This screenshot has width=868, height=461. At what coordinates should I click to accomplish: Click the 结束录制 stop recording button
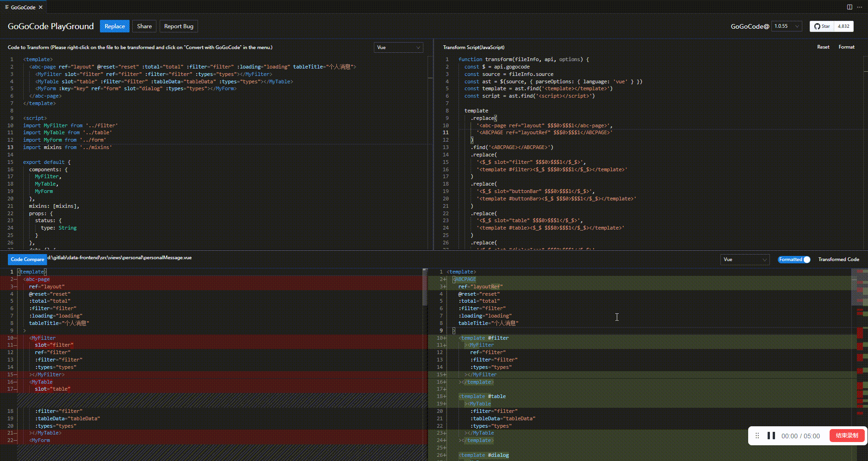(847, 436)
